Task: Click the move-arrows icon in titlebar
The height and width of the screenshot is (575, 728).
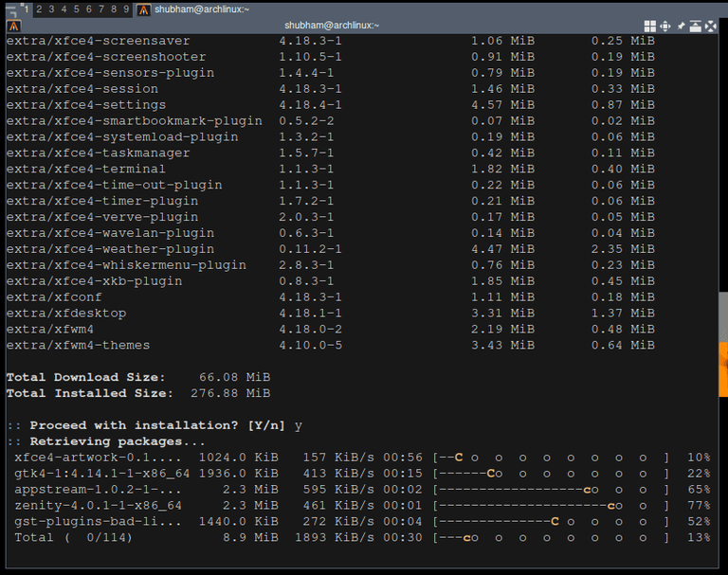Action: point(664,26)
